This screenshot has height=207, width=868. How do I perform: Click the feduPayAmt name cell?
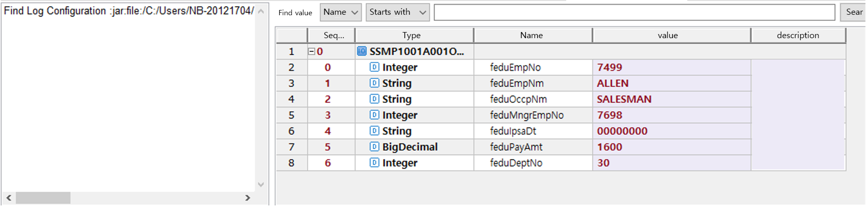[533, 147]
